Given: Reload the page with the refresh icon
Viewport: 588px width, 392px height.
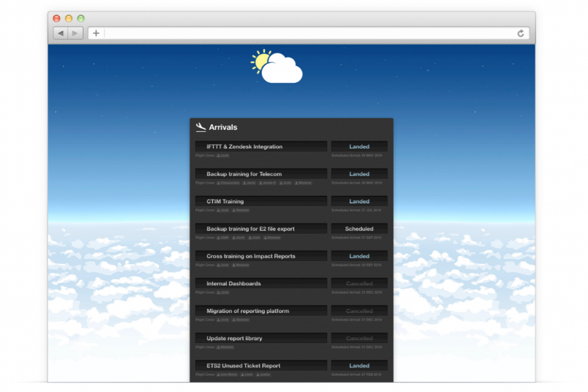Looking at the screenshot, I should pos(520,33).
